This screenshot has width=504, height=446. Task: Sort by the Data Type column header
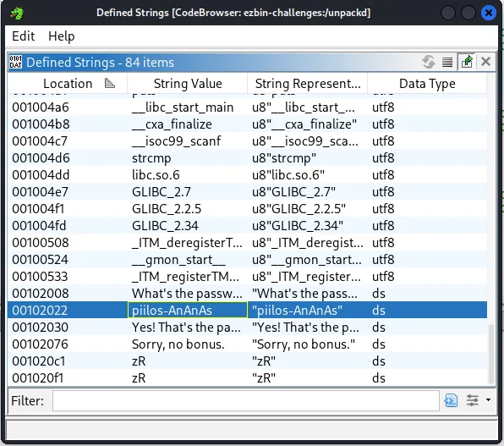[427, 84]
